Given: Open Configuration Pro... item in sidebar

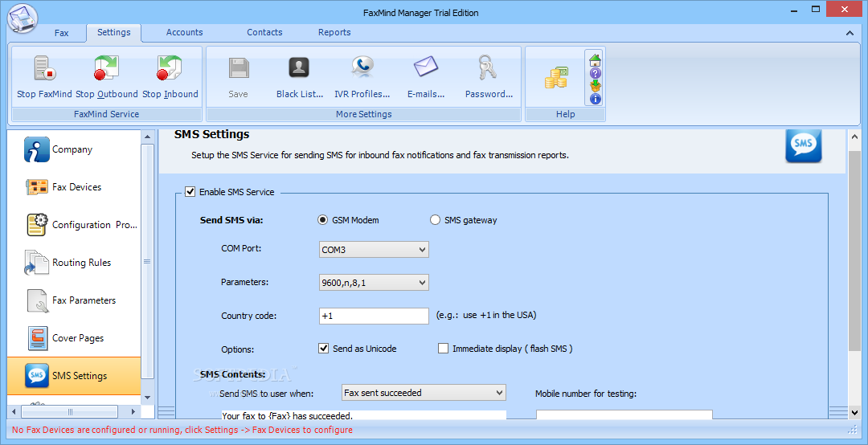Looking at the screenshot, I should pos(74,225).
